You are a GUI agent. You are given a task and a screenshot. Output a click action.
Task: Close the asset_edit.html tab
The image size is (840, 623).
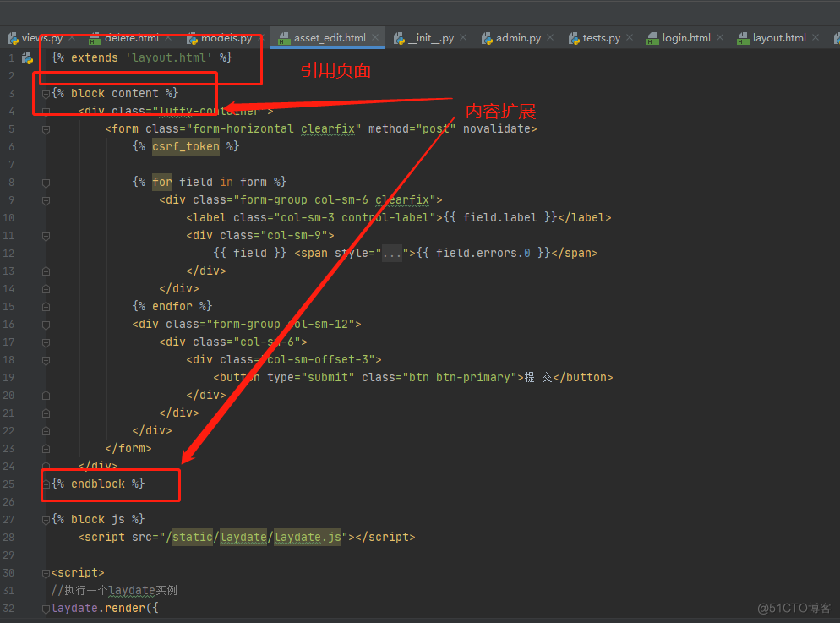(x=375, y=37)
